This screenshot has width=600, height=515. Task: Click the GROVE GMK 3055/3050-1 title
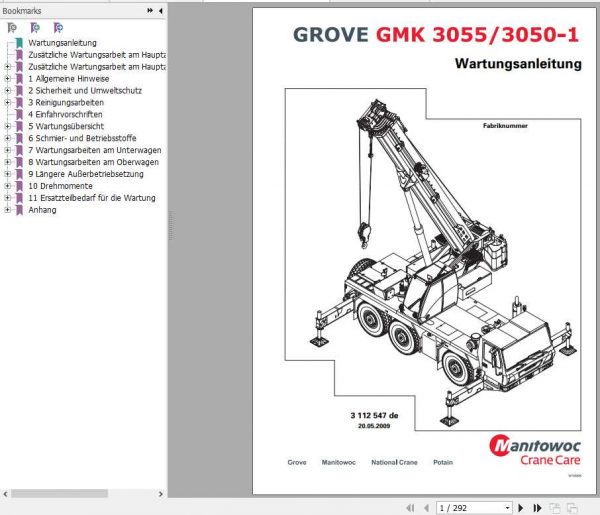click(436, 34)
